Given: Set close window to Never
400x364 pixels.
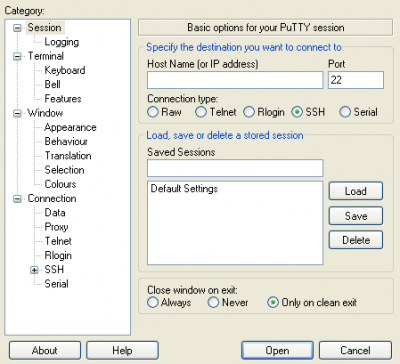Looking at the screenshot, I should point(213,303).
